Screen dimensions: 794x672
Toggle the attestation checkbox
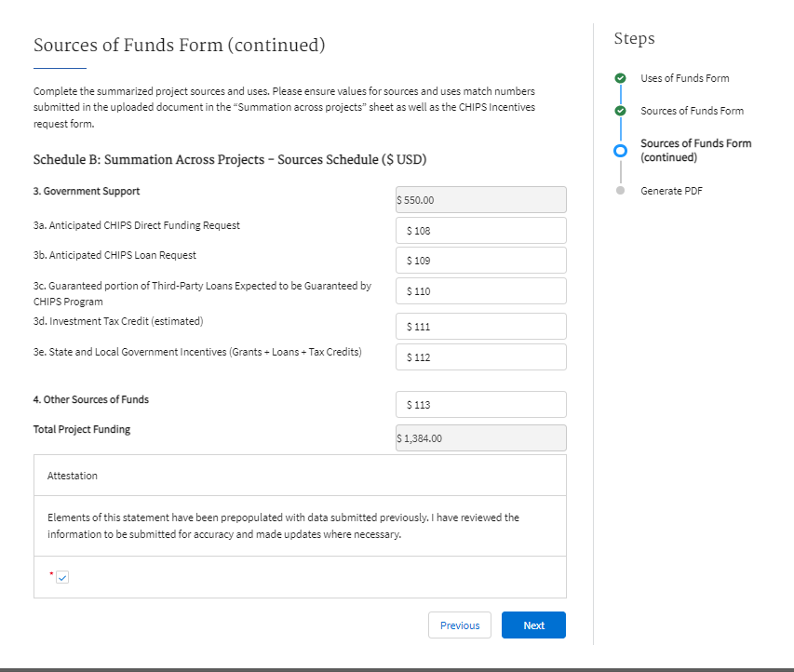[x=62, y=577]
